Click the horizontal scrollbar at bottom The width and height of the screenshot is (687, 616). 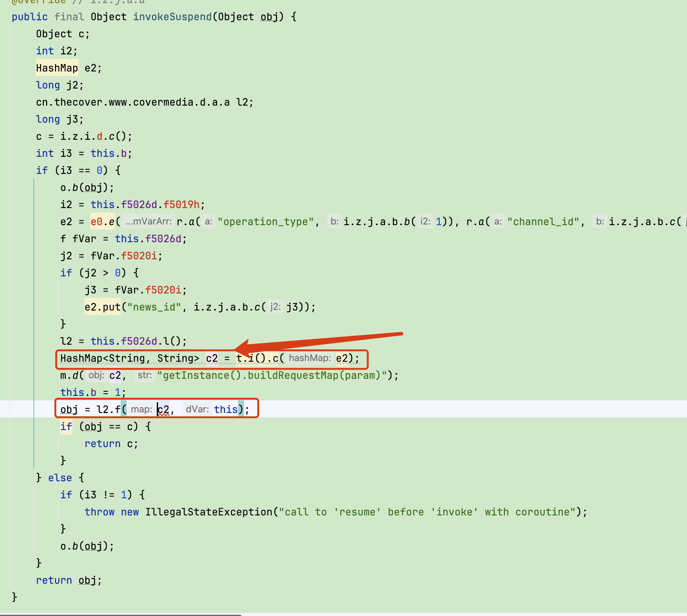[x=120, y=615]
